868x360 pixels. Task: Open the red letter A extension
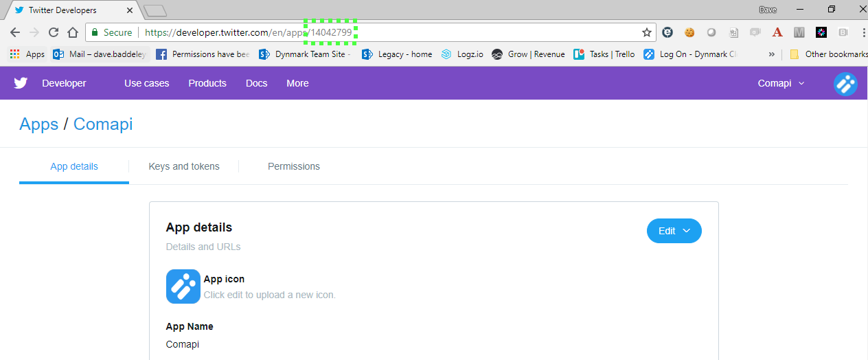(x=777, y=32)
